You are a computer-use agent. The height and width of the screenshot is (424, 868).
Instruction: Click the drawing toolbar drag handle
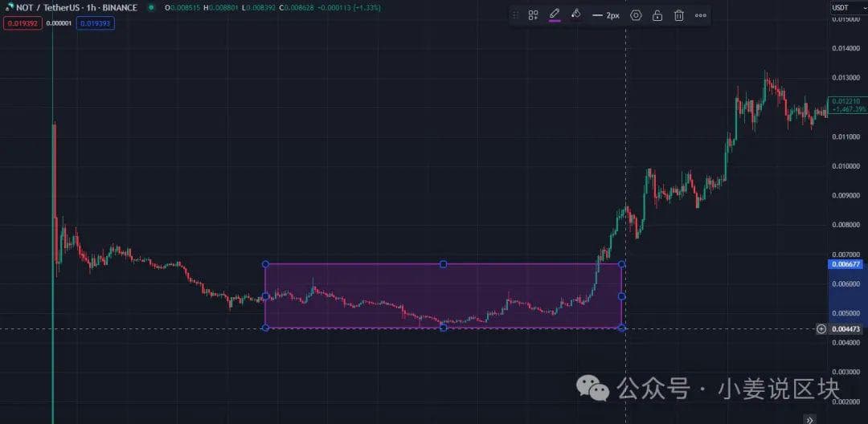point(516,15)
